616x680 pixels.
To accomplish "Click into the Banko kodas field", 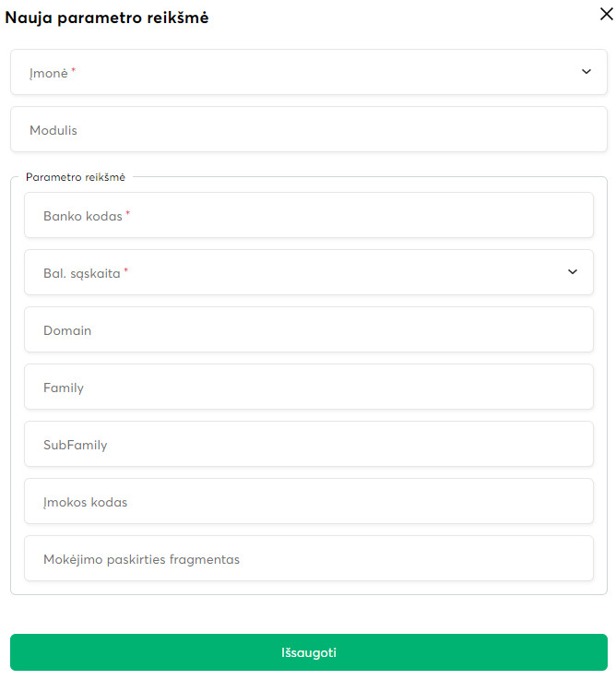I will [x=309, y=215].
